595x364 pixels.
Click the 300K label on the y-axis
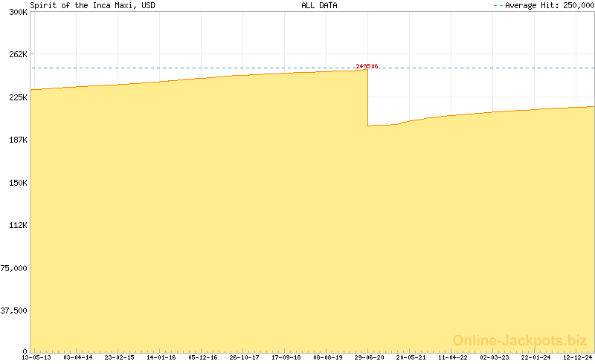17,12
